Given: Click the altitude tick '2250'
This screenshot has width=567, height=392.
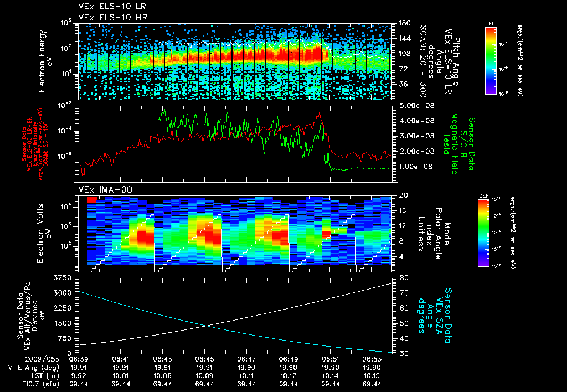Looking at the screenshot, I should (x=62, y=308).
